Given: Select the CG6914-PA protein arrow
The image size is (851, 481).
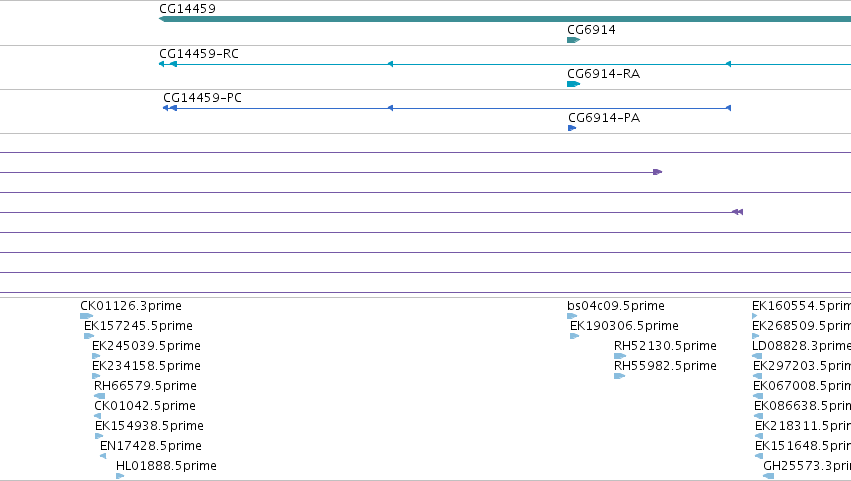Looking at the screenshot, I should coord(571,128).
